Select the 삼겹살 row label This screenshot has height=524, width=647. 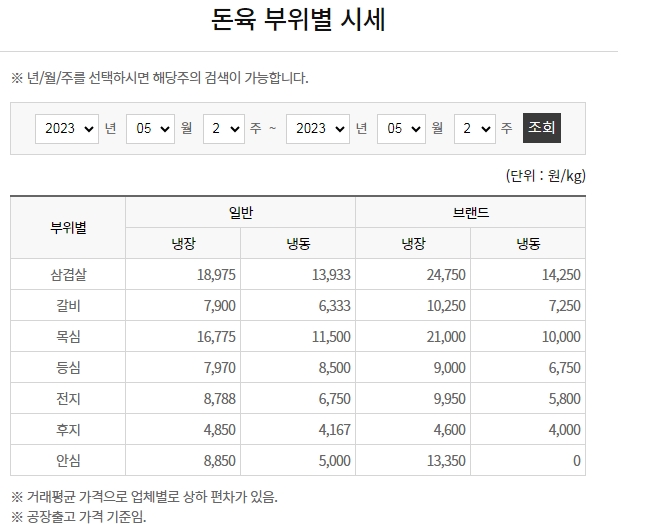(68, 275)
